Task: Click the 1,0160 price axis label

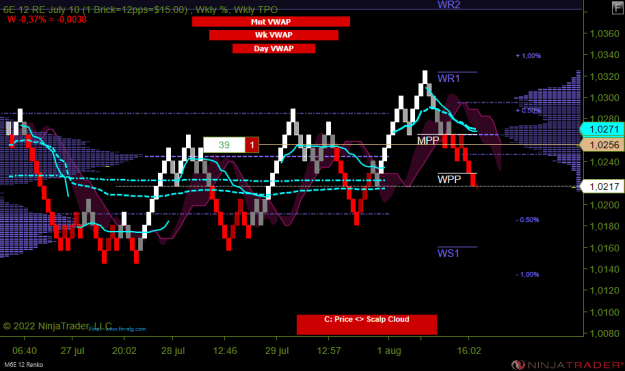Action: [x=604, y=248]
